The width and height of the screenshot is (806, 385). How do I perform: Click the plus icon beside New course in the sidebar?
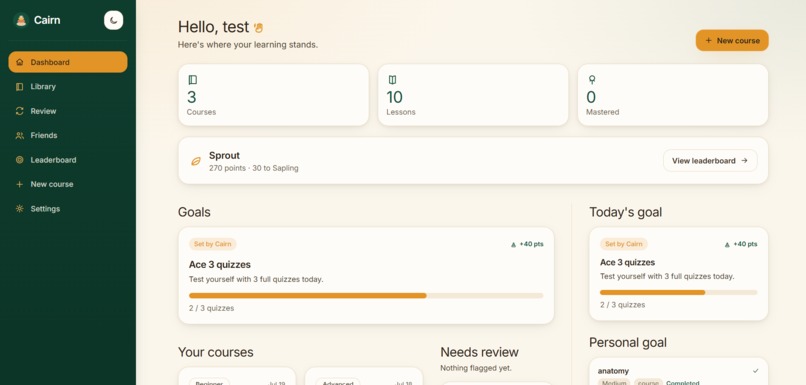coord(20,184)
